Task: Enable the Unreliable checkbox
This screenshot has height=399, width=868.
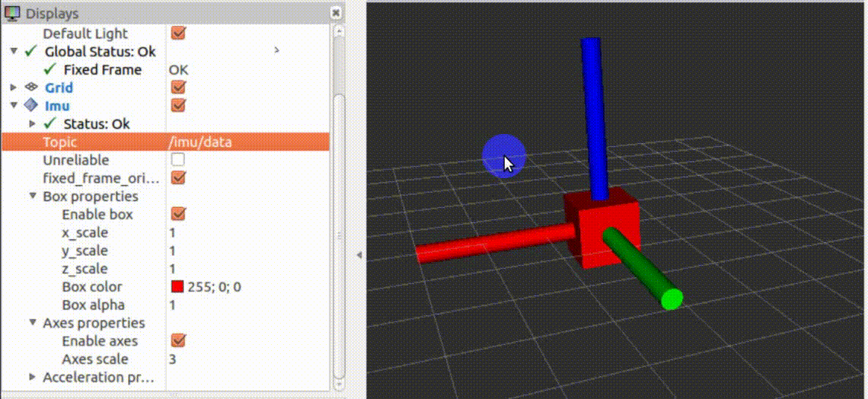Action: pyautogui.click(x=178, y=160)
